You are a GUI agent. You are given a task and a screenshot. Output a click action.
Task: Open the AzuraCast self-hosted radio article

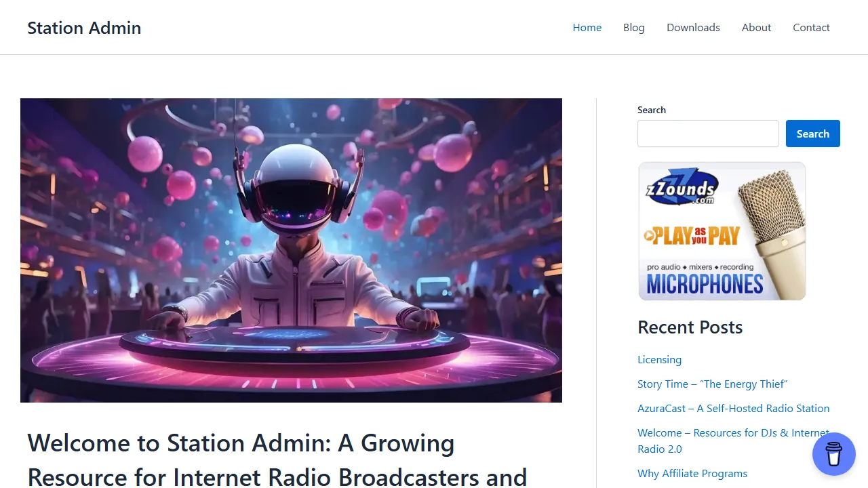tap(733, 408)
